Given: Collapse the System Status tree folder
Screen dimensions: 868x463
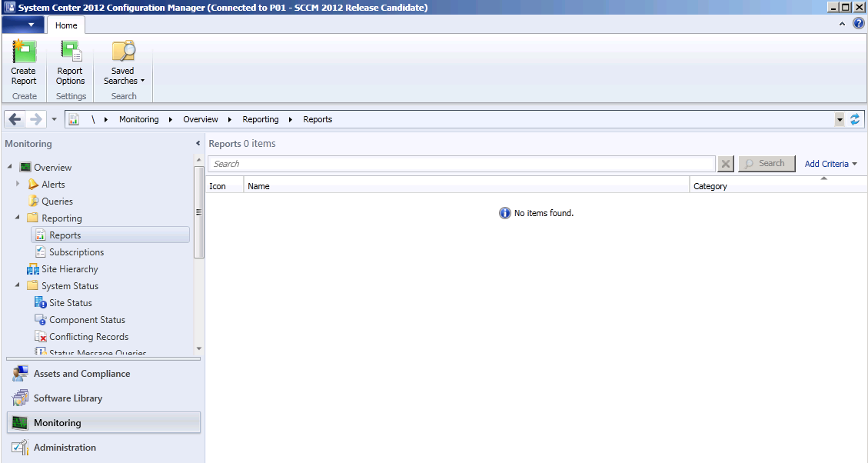Looking at the screenshot, I should (x=18, y=285).
